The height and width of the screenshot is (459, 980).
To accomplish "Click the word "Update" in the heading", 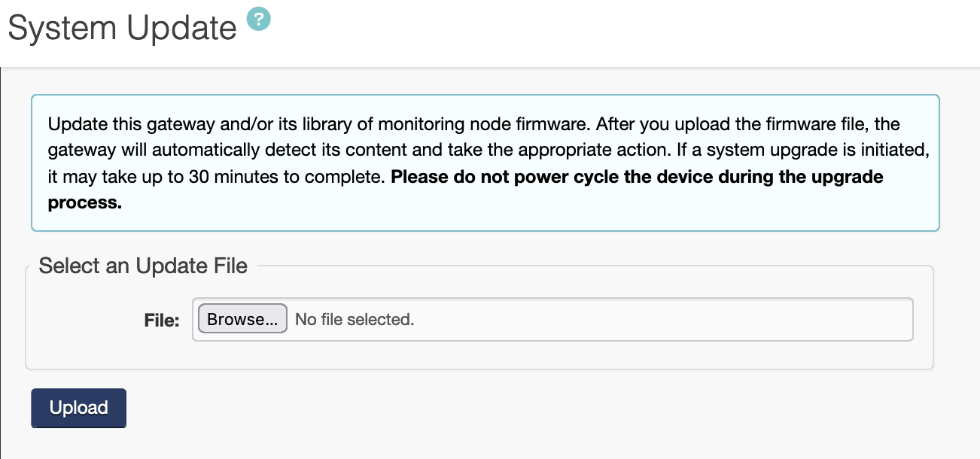I will click(181, 29).
